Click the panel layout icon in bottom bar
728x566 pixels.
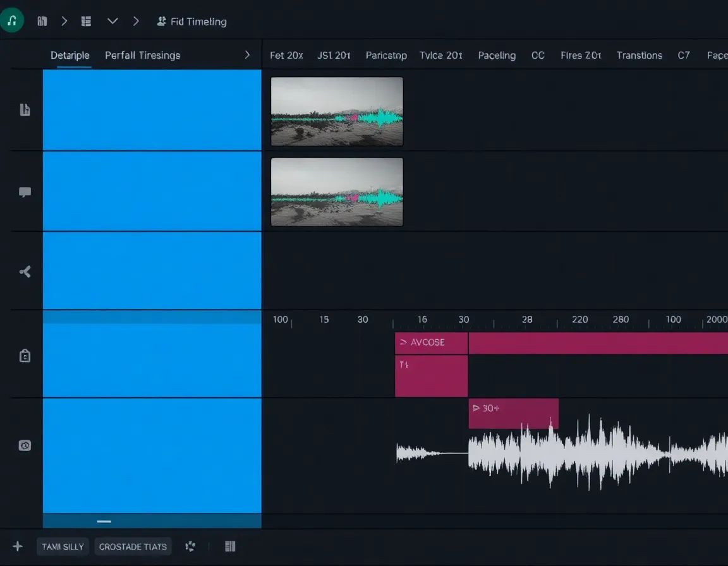point(229,546)
